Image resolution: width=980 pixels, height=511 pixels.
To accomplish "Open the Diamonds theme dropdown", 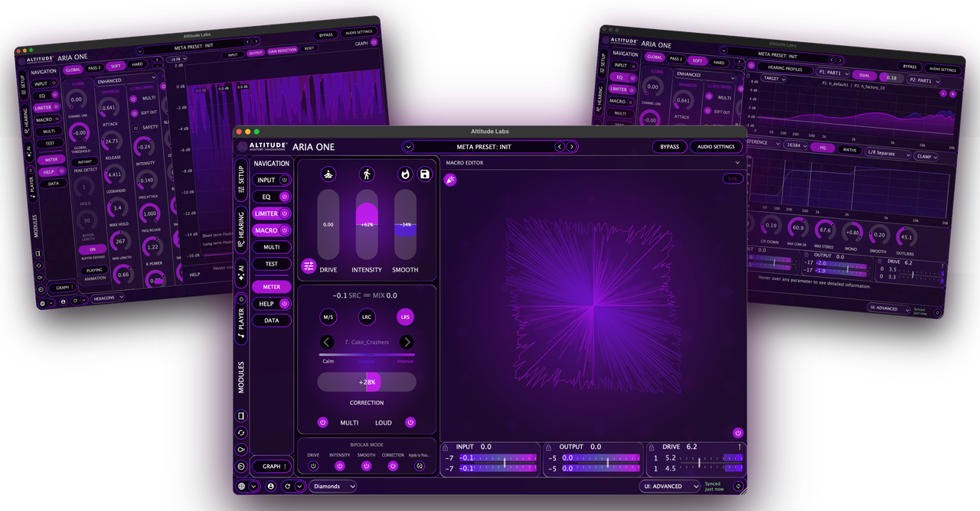I will click(x=332, y=486).
